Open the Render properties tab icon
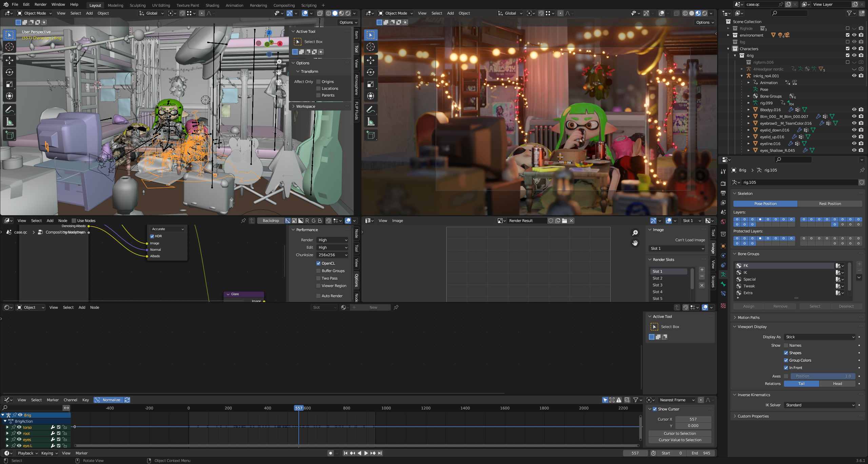This screenshot has width=868, height=464. [x=723, y=183]
